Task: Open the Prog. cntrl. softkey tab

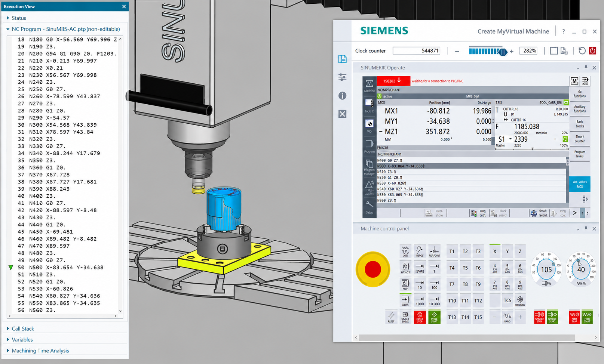Action: click(x=478, y=213)
